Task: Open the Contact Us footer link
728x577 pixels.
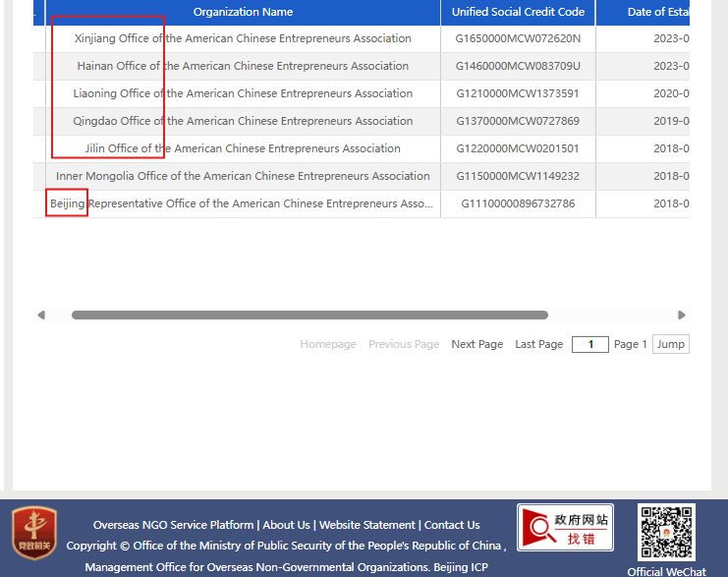Action: 452,525
